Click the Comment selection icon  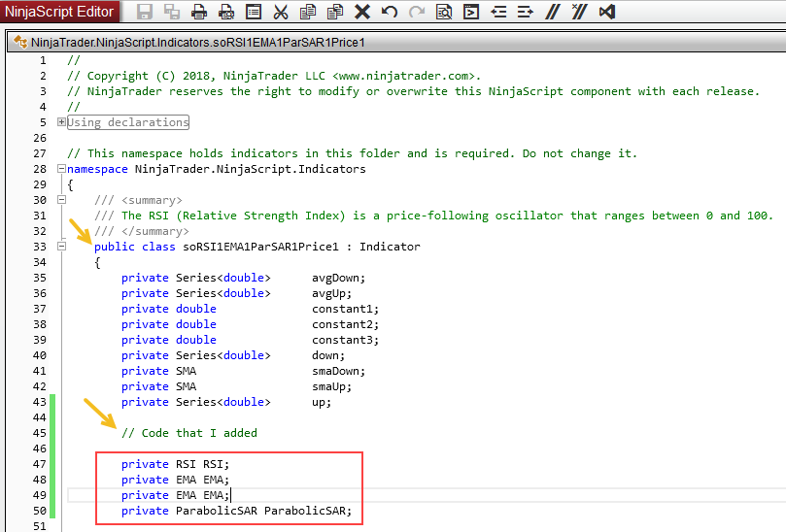553,12
